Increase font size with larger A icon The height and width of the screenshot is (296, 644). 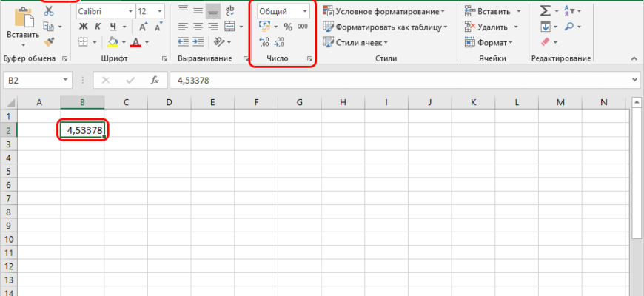point(143,27)
